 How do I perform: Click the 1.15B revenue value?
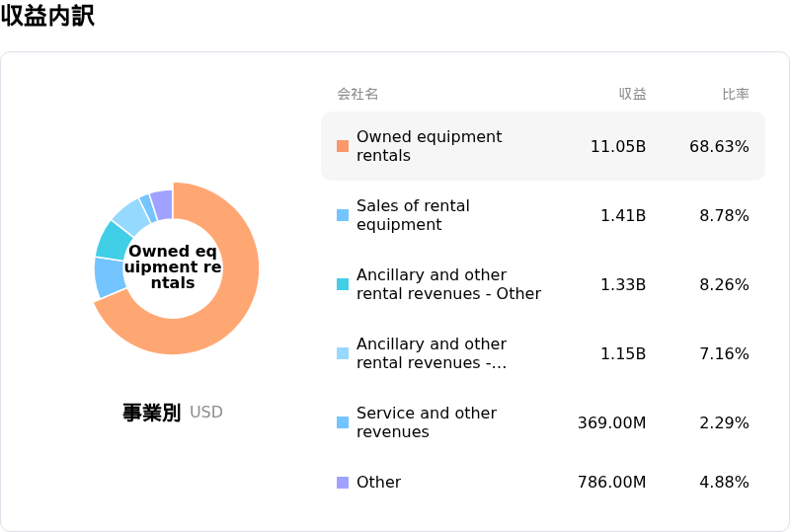623,353
